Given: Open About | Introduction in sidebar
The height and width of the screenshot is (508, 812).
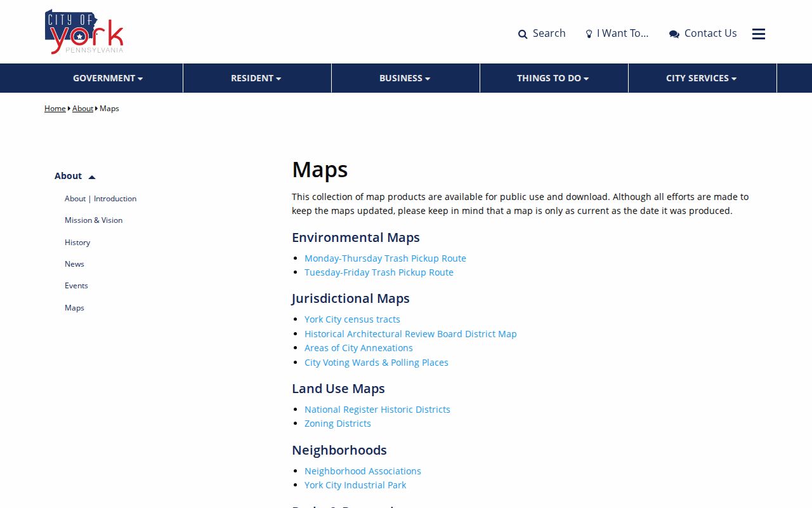Looking at the screenshot, I should point(100,199).
